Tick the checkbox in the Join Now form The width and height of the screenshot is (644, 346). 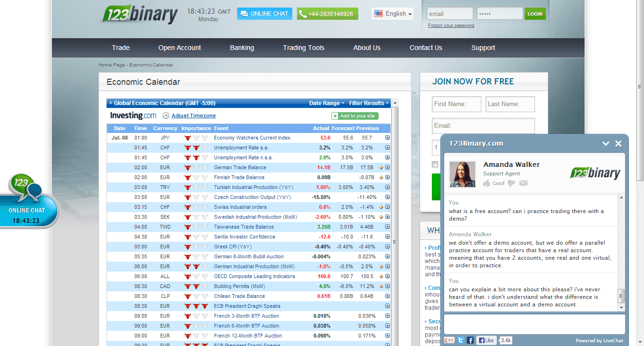point(435,165)
